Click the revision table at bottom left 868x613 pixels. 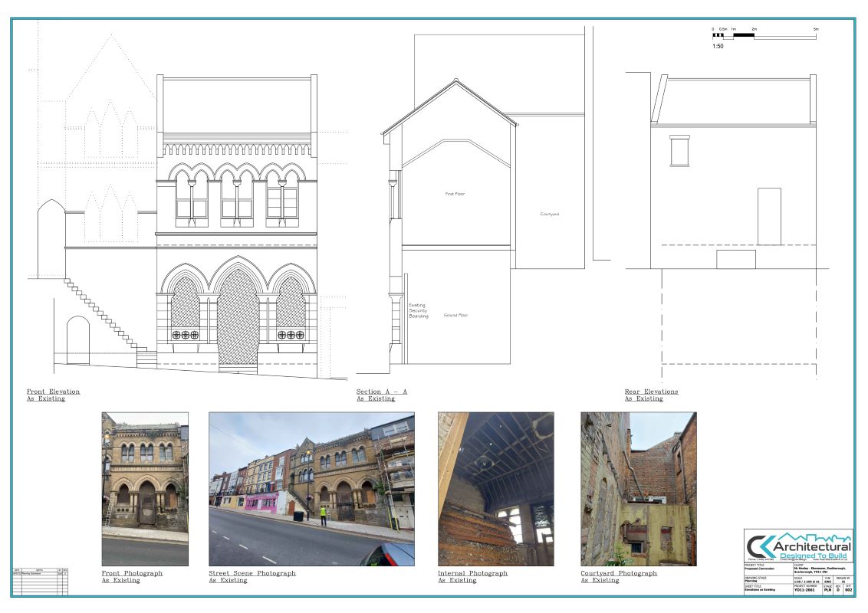(x=40, y=581)
